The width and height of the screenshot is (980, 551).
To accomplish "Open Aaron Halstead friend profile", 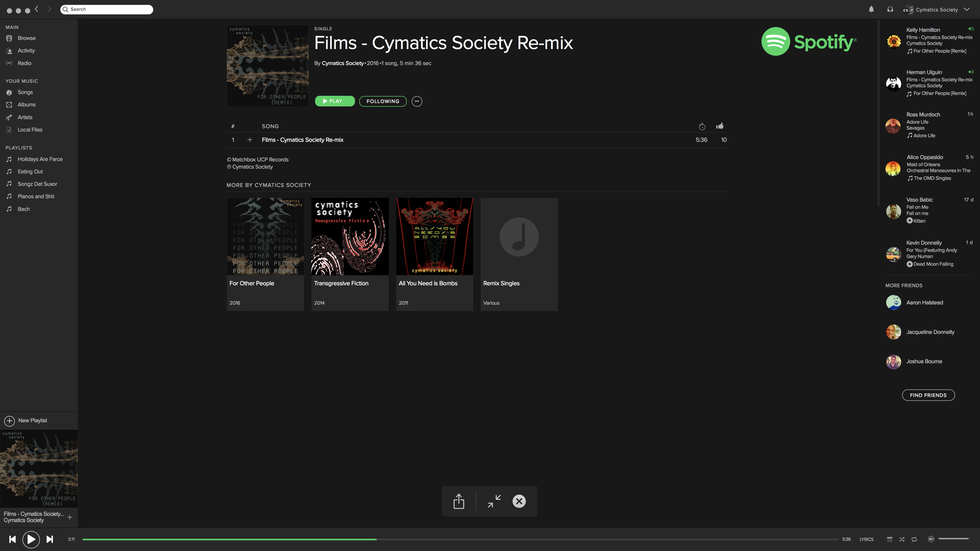I will click(x=915, y=303).
